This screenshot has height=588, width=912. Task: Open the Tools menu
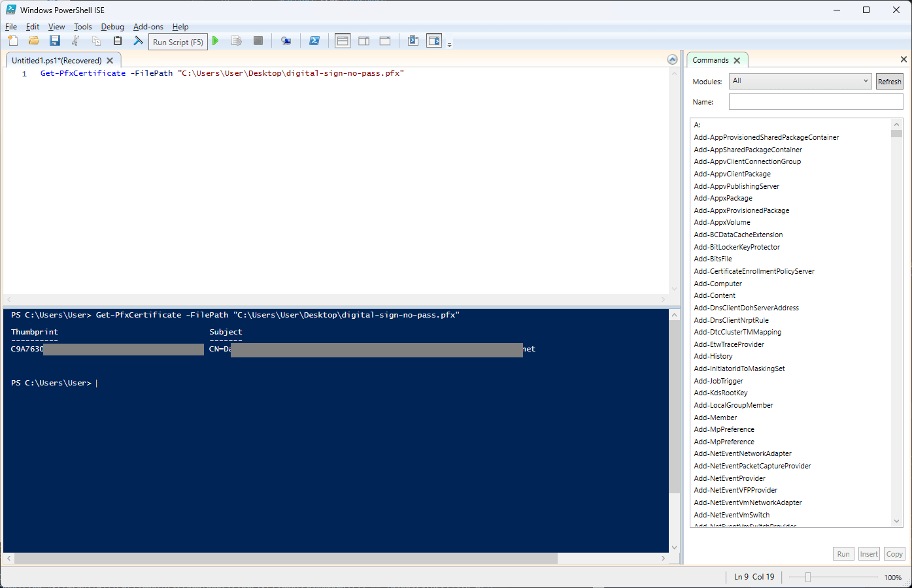[83, 27]
